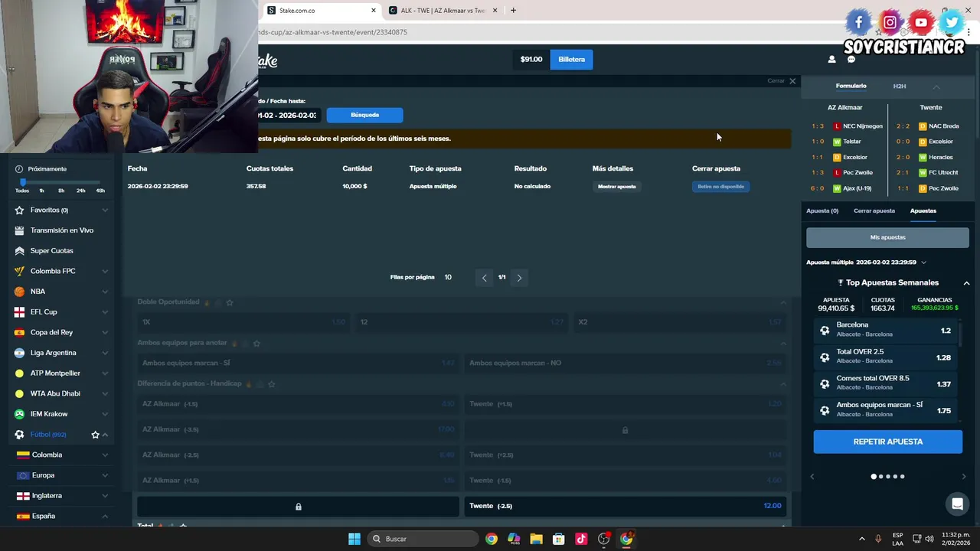Viewport: 980px width, 551px height.
Task: Switch to the Formulario tab
Action: pyautogui.click(x=851, y=86)
